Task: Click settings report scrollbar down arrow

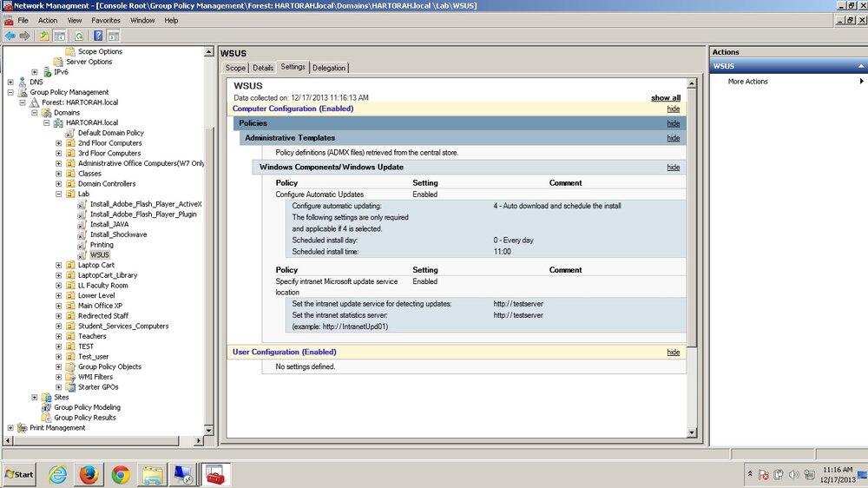Action: point(692,432)
